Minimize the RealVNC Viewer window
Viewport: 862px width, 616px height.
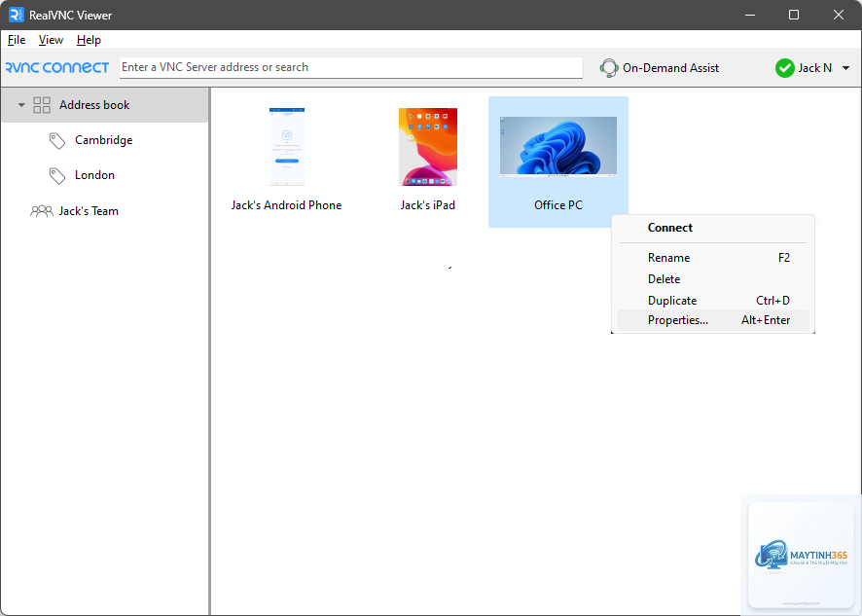pyautogui.click(x=750, y=15)
